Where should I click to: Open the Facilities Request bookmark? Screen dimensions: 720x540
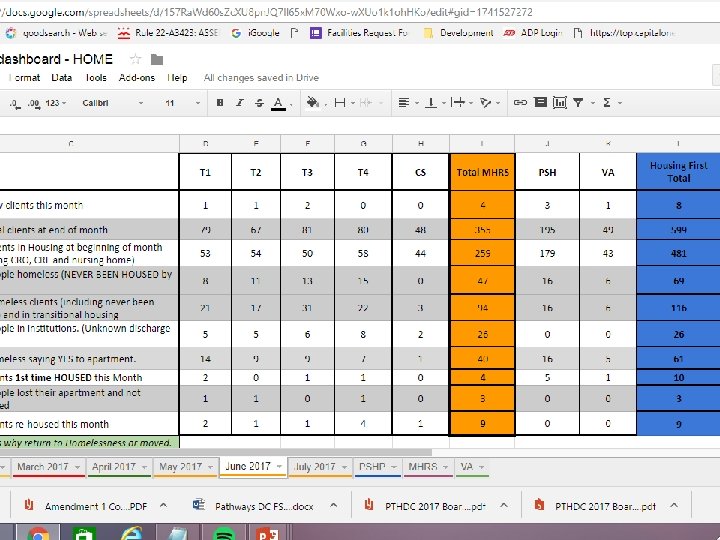(359, 33)
